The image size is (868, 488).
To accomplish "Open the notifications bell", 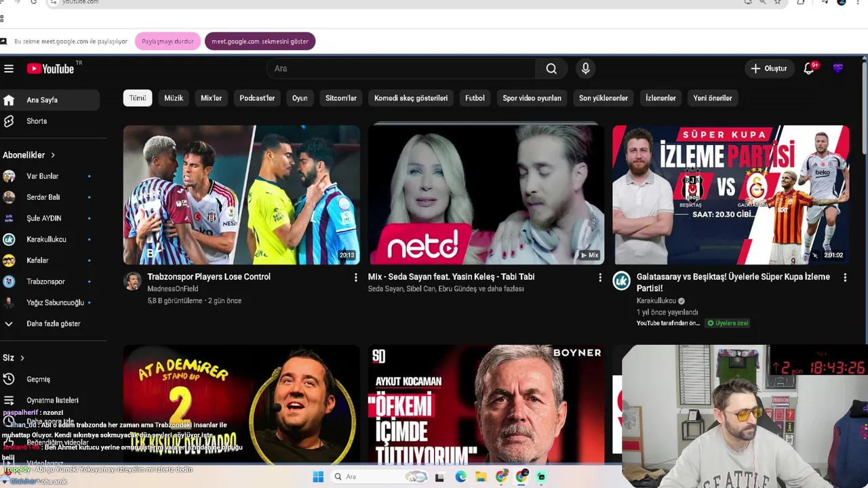I will coord(809,68).
